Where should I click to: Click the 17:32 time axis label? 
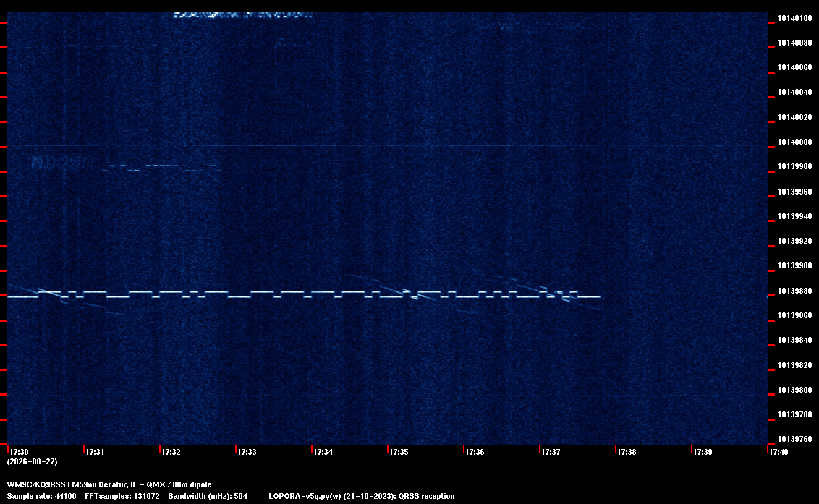coord(171,452)
